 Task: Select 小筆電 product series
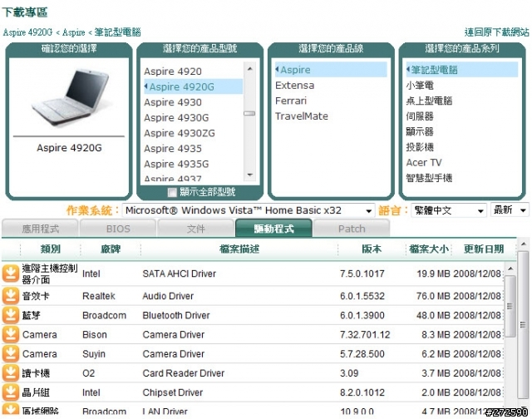pyautogui.click(x=420, y=85)
